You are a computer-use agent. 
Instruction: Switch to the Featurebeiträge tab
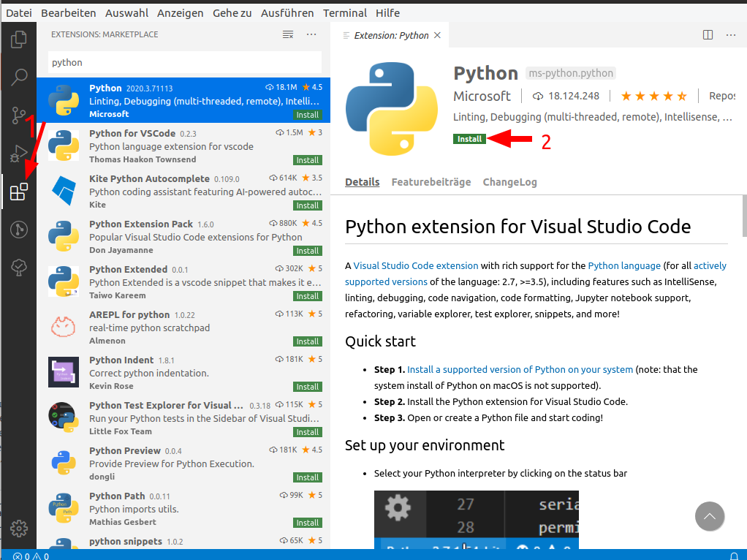click(x=431, y=182)
